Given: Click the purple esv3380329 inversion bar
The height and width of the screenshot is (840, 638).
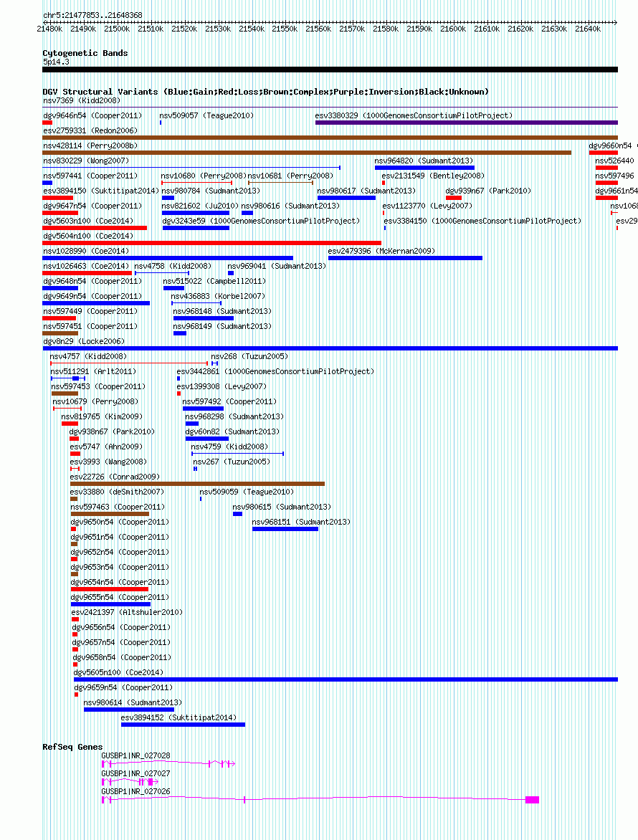Looking at the screenshot, I should click(467, 123).
